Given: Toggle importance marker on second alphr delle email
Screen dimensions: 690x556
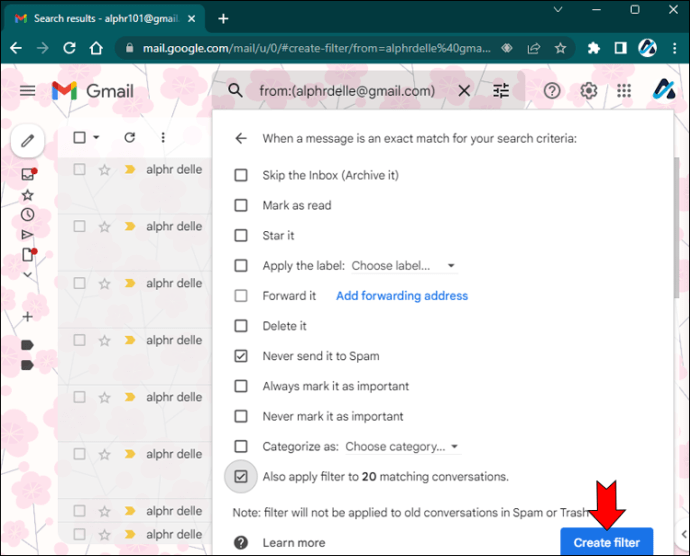Looking at the screenshot, I should click(x=130, y=226).
